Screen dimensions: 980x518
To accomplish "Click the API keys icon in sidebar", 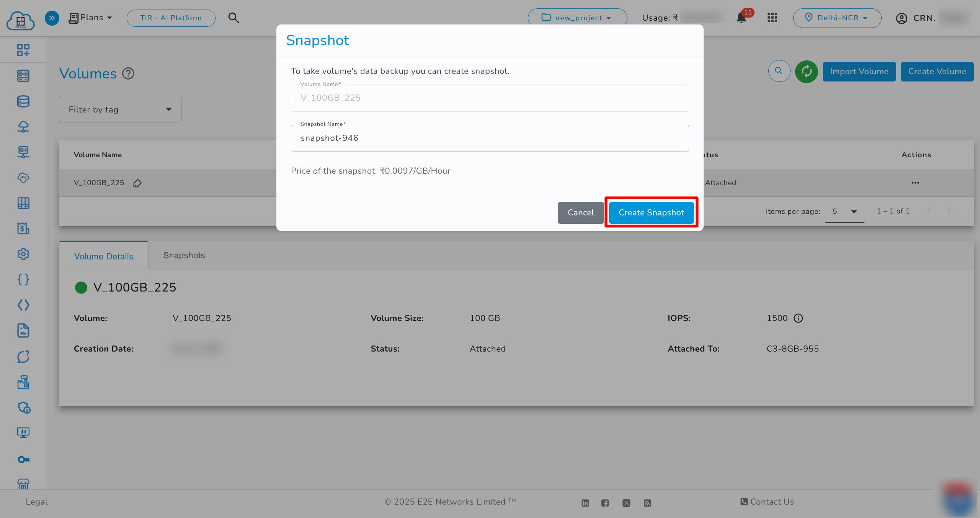I will coord(23,459).
